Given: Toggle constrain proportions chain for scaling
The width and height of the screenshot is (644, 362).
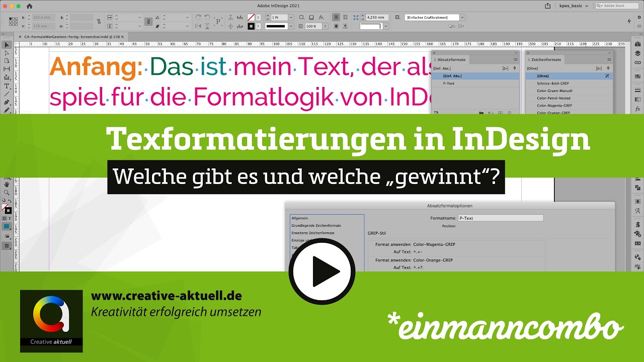Looking at the screenshot, I should pyautogui.click(x=147, y=22).
